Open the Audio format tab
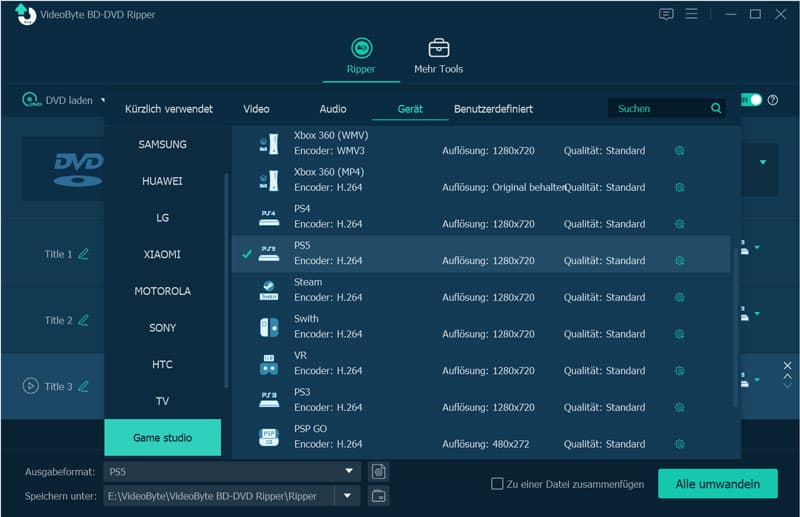The width and height of the screenshot is (800, 517). 333,109
